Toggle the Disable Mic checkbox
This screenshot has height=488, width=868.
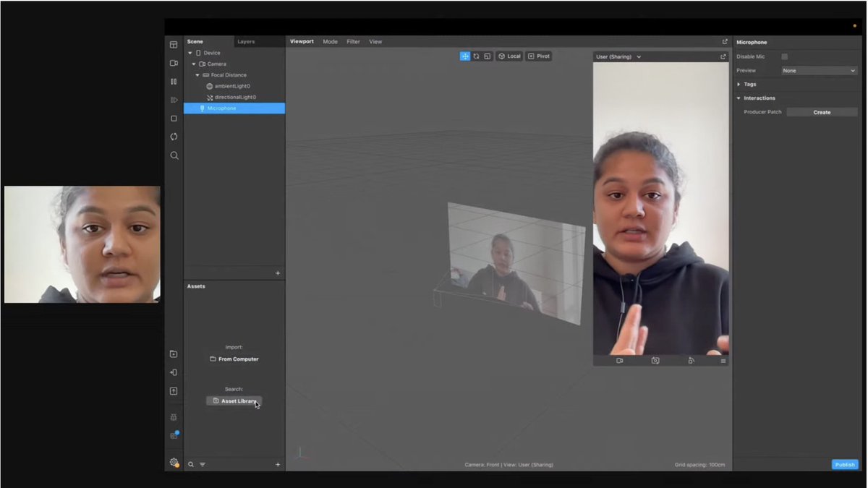tap(785, 56)
